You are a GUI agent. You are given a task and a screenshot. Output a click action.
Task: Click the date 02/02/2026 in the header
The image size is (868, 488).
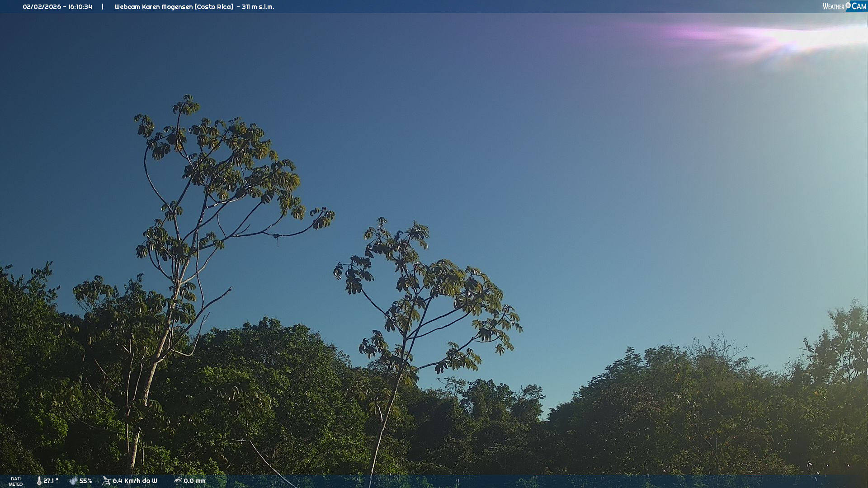[x=42, y=7]
